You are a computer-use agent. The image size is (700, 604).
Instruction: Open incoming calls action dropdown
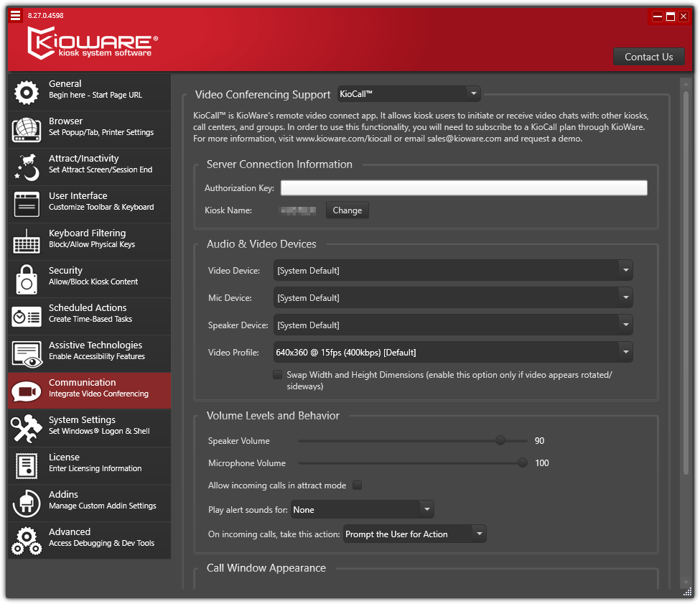(x=415, y=534)
